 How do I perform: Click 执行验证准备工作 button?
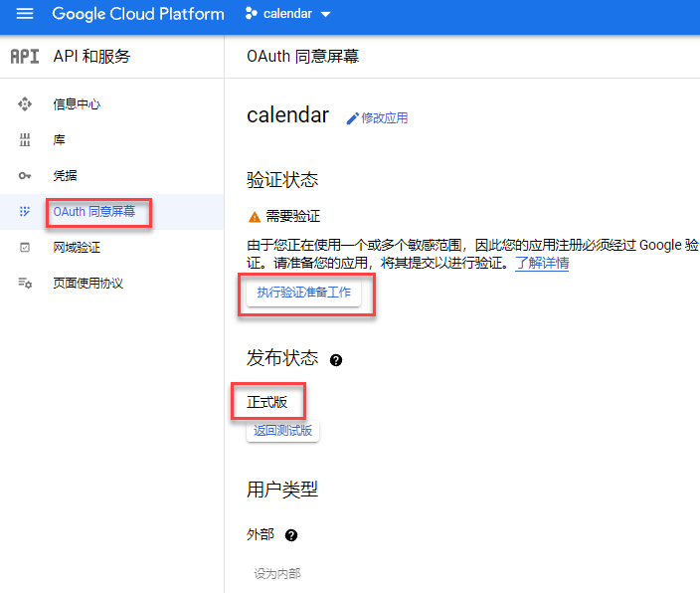click(303, 293)
